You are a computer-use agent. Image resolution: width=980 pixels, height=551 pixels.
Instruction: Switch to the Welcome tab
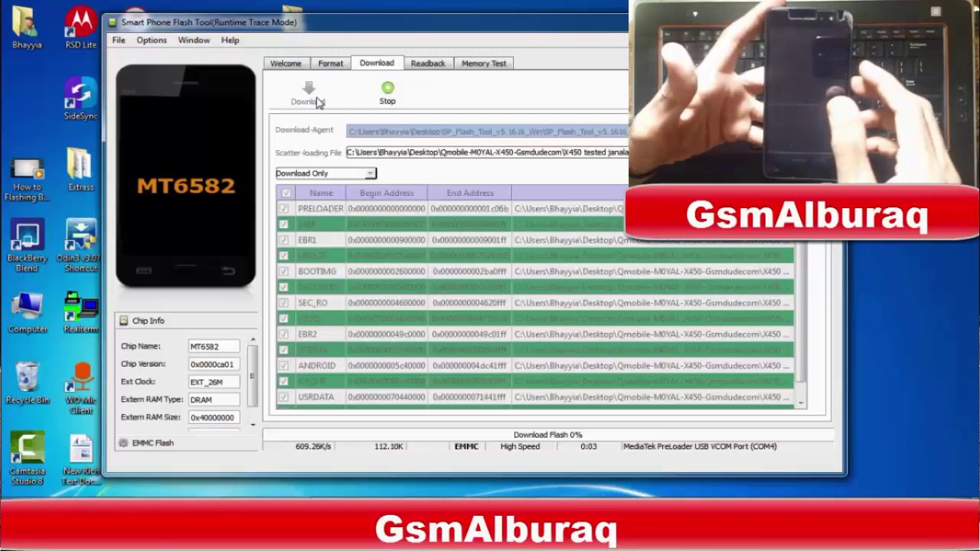point(286,64)
